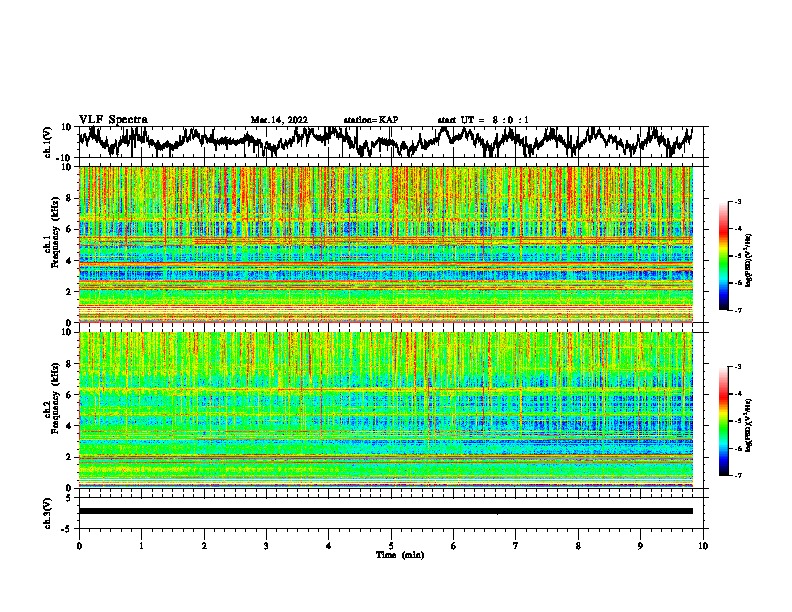This screenshot has width=792, height=612.
Task: Click the ch.2 spectrogram 2 kHz tick label
Action: [70, 457]
